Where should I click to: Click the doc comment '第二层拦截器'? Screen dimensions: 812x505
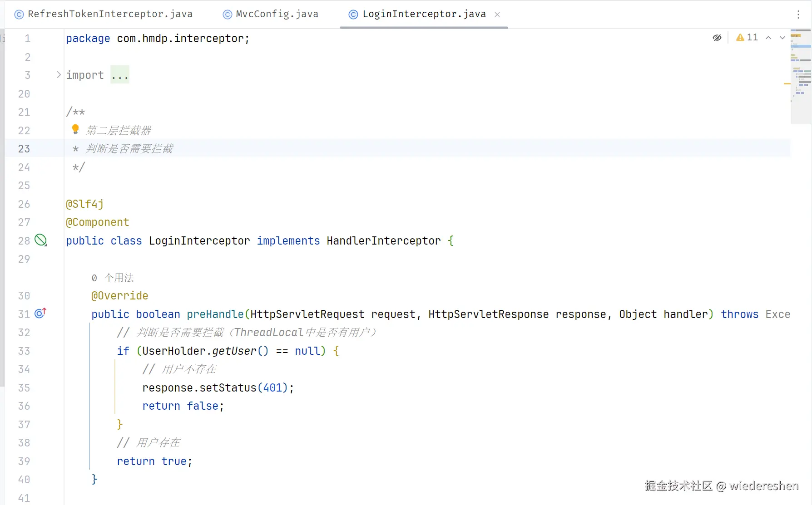(119, 131)
